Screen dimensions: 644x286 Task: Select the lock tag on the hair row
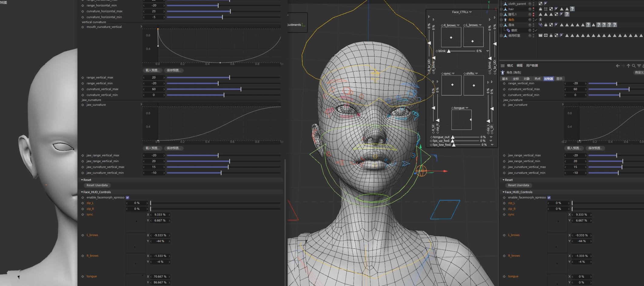(540, 9)
